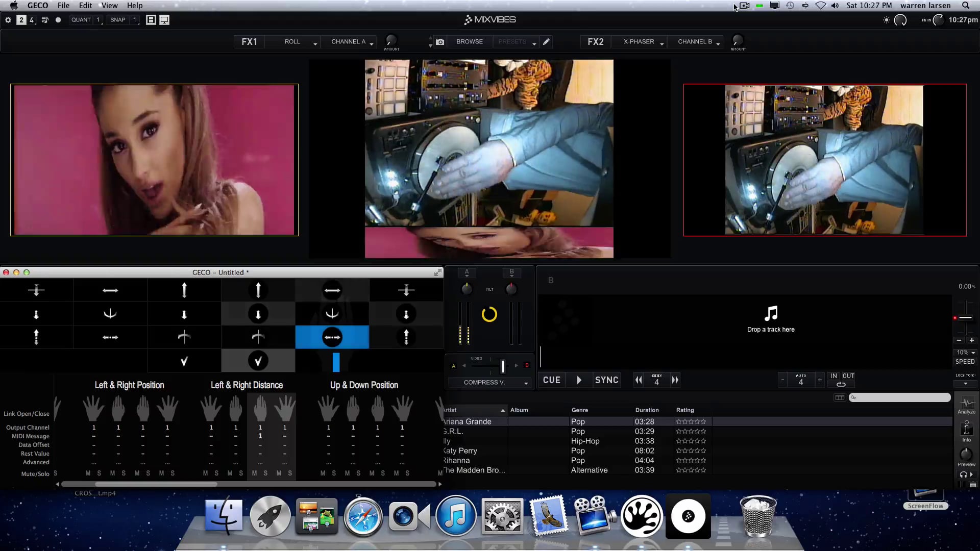Toggle the SYNC button on deck B
This screenshot has width=980, height=551.
pyautogui.click(x=606, y=380)
